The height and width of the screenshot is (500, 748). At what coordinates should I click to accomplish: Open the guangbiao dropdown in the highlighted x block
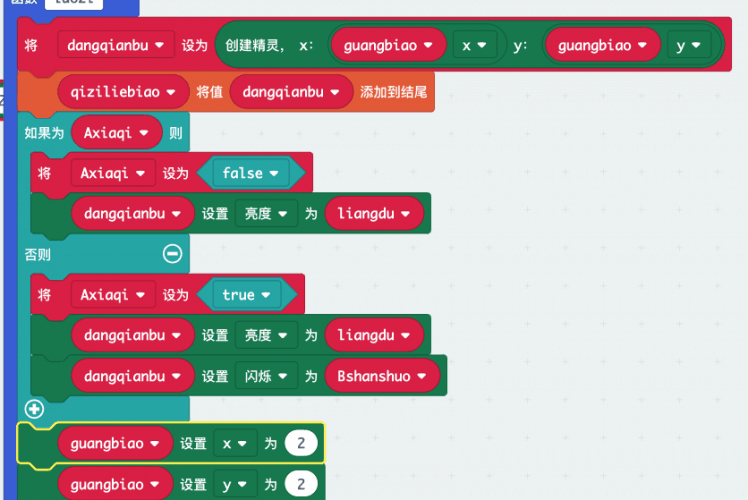click(114, 443)
